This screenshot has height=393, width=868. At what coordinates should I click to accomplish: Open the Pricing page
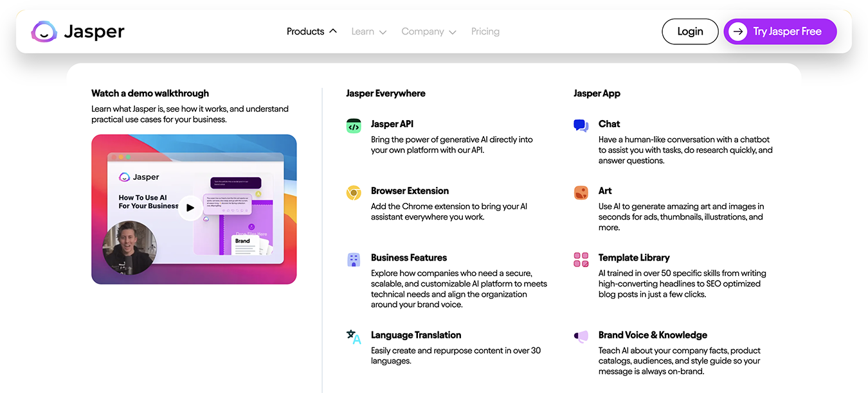pos(485,31)
